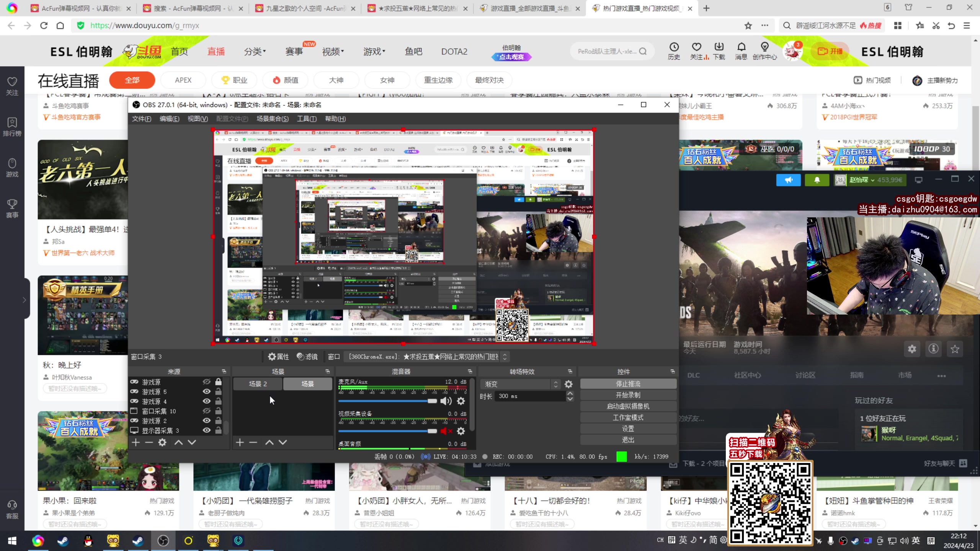Undock the 来源 panel with its float icon
Screen dimensions: 980x551
[x=224, y=372]
